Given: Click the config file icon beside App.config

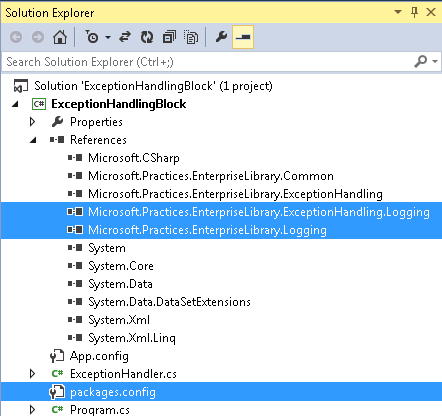Looking at the screenshot, I should click(57, 356).
